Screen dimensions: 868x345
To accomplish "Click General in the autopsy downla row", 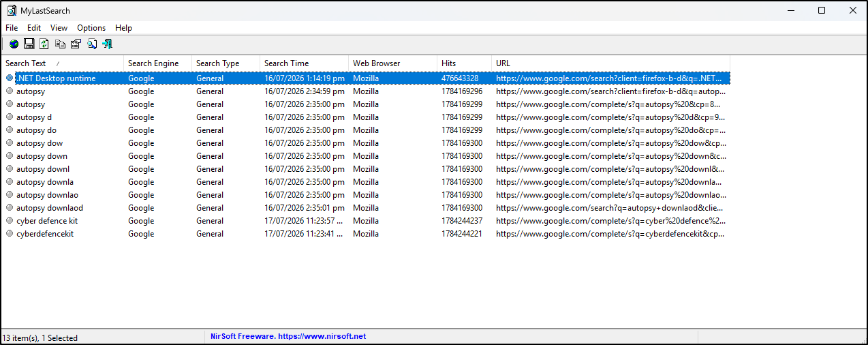I will 210,182.
